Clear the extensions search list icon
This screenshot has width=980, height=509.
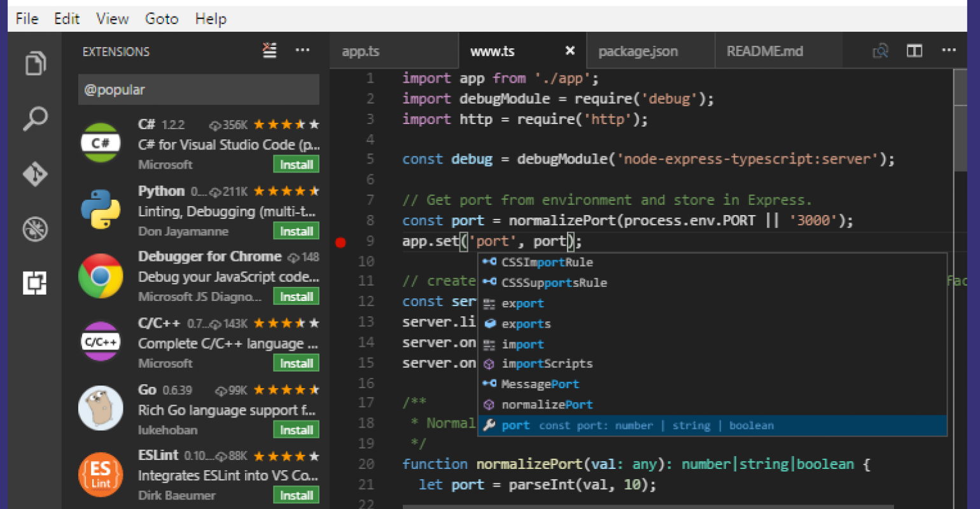(x=270, y=51)
